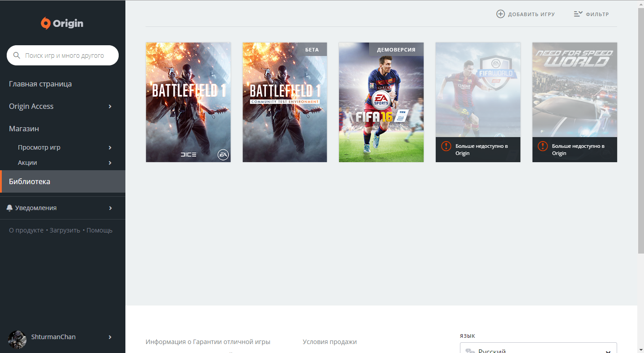Screen dimensions: 644x353
Task: Select the Акции item
Action: coord(27,163)
